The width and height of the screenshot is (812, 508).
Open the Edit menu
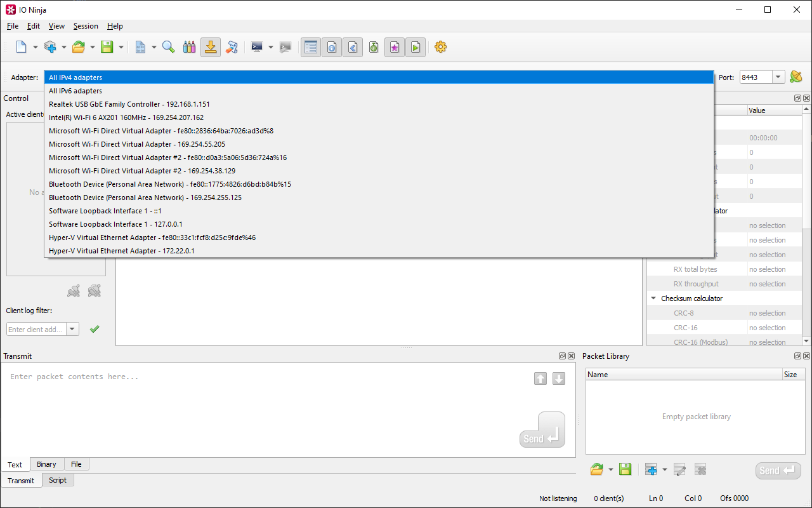tap(34, 26)
